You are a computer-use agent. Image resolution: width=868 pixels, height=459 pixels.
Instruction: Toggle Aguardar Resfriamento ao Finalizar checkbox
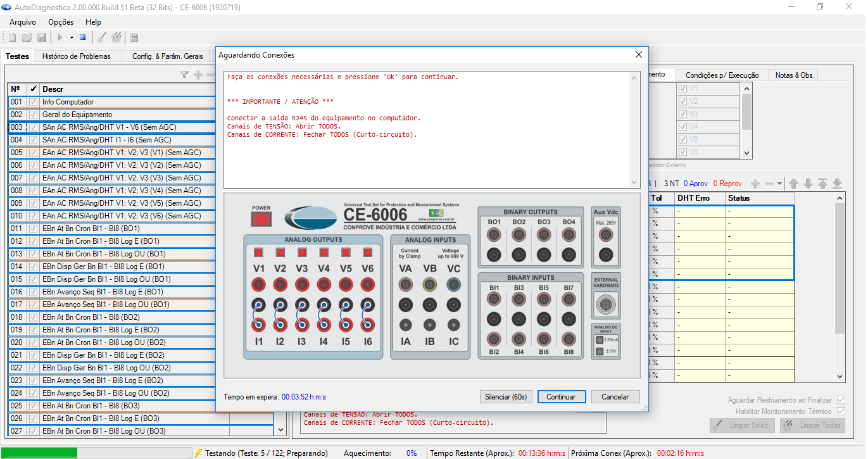point(841,400)
